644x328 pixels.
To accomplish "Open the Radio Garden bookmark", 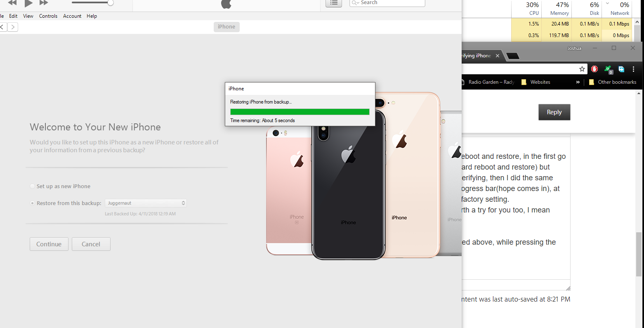I will click(x=488, y=82).
